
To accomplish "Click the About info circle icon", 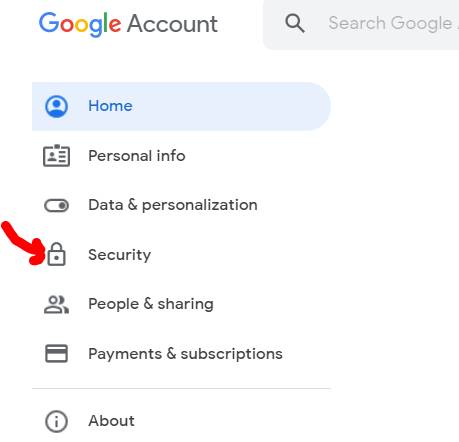I will (56, 421).
